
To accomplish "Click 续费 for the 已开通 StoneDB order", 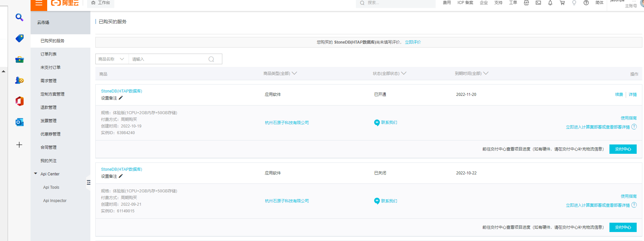I will 619,95.
